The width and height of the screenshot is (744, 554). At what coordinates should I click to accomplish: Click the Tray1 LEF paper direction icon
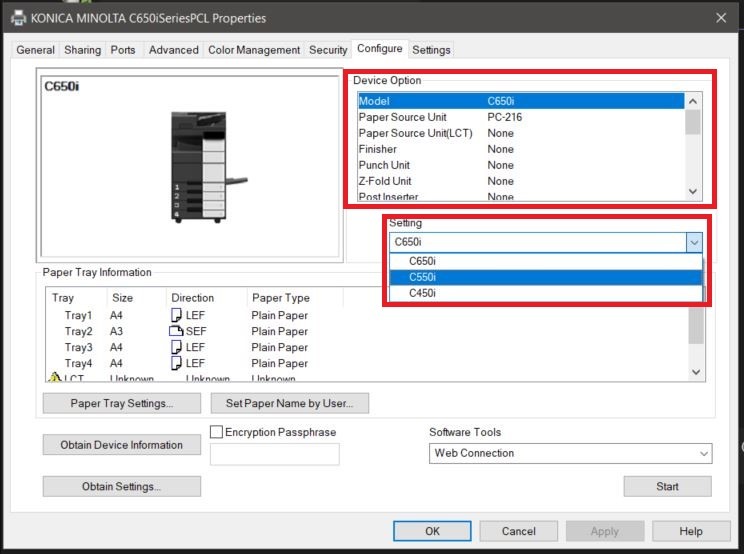[x=177, y=315]
